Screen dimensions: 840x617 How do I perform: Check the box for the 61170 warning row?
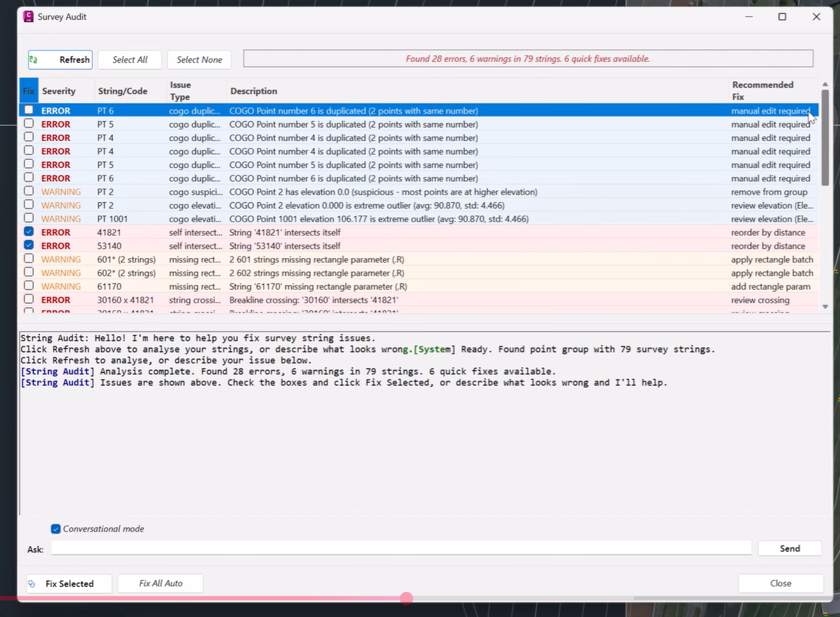(29, 286)
